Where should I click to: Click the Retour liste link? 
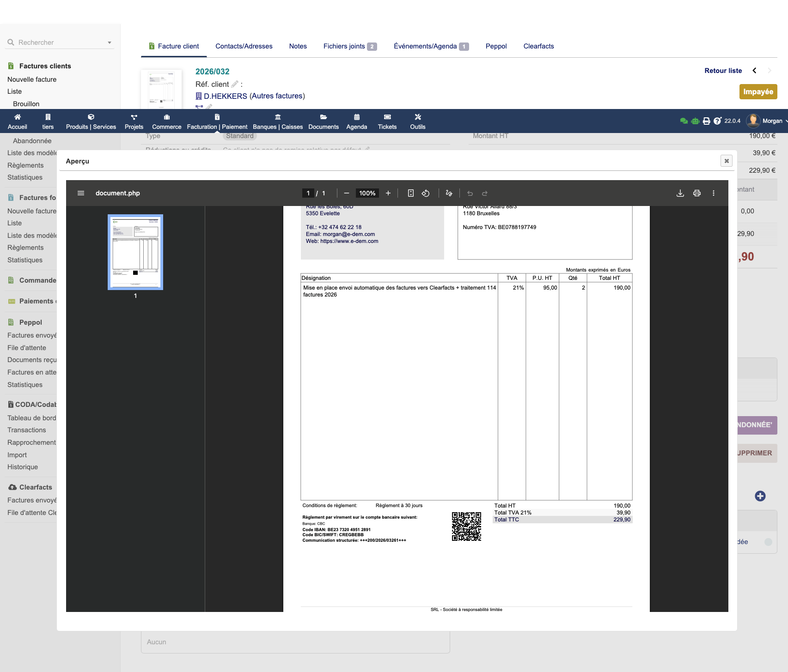click(723, 71)
